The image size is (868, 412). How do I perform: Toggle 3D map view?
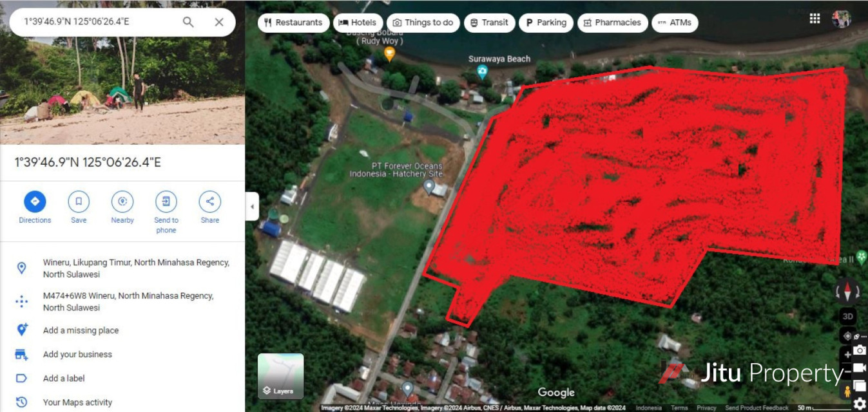[x=848, y=316]
